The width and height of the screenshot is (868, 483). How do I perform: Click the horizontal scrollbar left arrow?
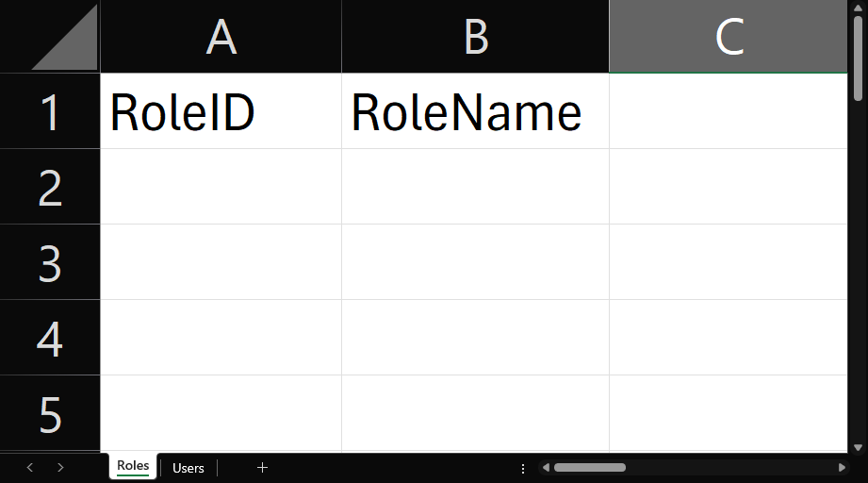[546, 467]
